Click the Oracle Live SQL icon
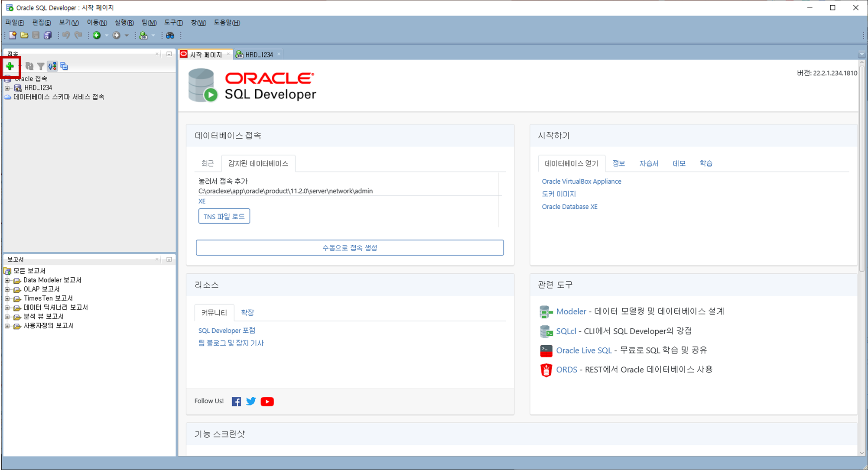Screen dimensions: 868x470 click(546, 350)
